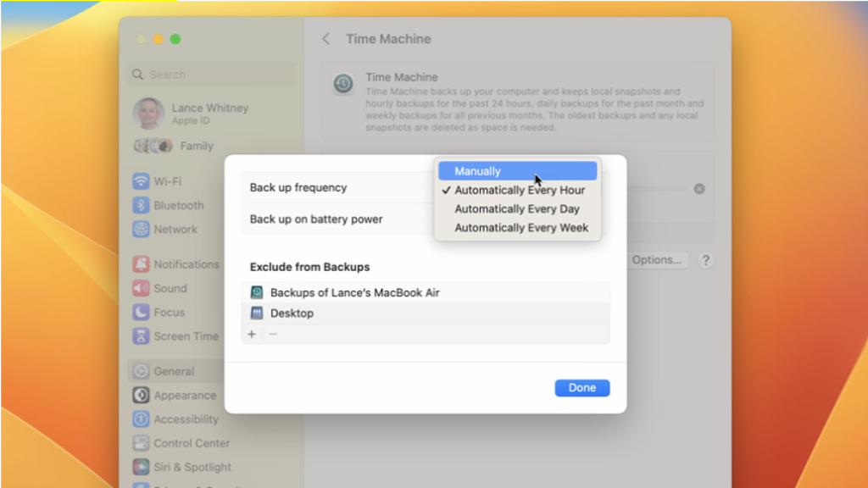Viewport: 868px width, 488px height.
Task: Choose Automatically Every Hour option
Action: coord(518,190)
